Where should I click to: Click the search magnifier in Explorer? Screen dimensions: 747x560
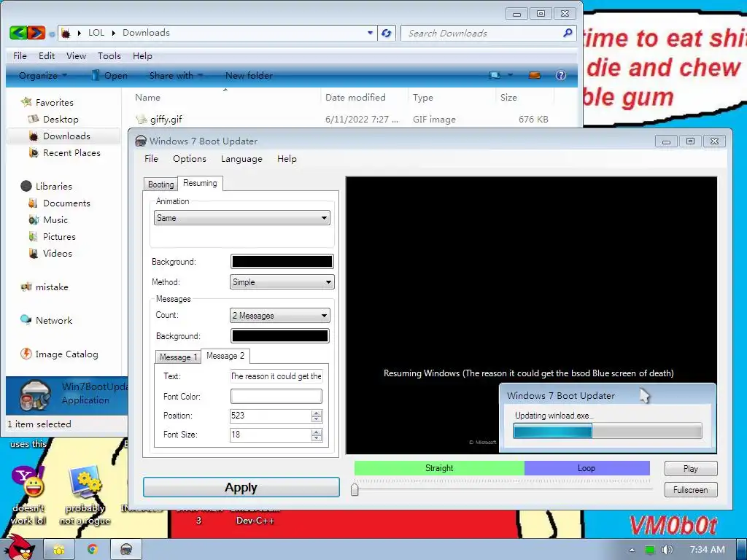pyautogui.click(x=568, y=33)
